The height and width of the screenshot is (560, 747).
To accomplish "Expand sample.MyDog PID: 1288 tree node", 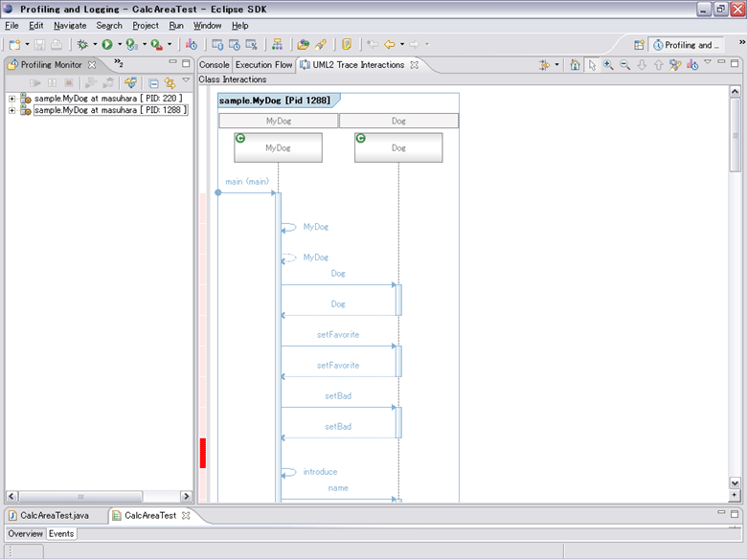I will (x=11, y=110).
